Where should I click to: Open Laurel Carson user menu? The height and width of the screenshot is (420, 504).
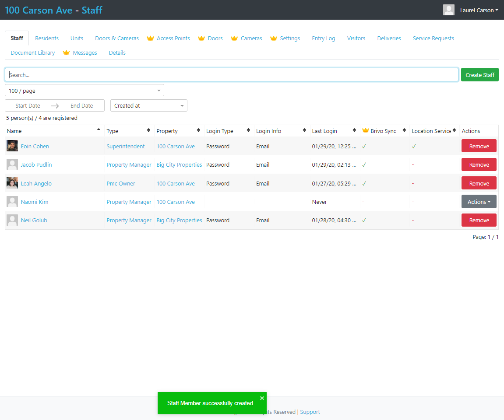(x=479, y=10)
